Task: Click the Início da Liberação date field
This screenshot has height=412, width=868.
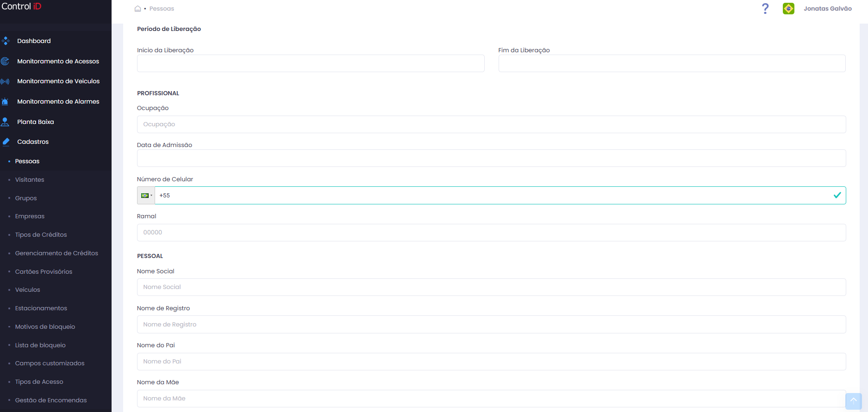Action: click(x=311, y=63)
